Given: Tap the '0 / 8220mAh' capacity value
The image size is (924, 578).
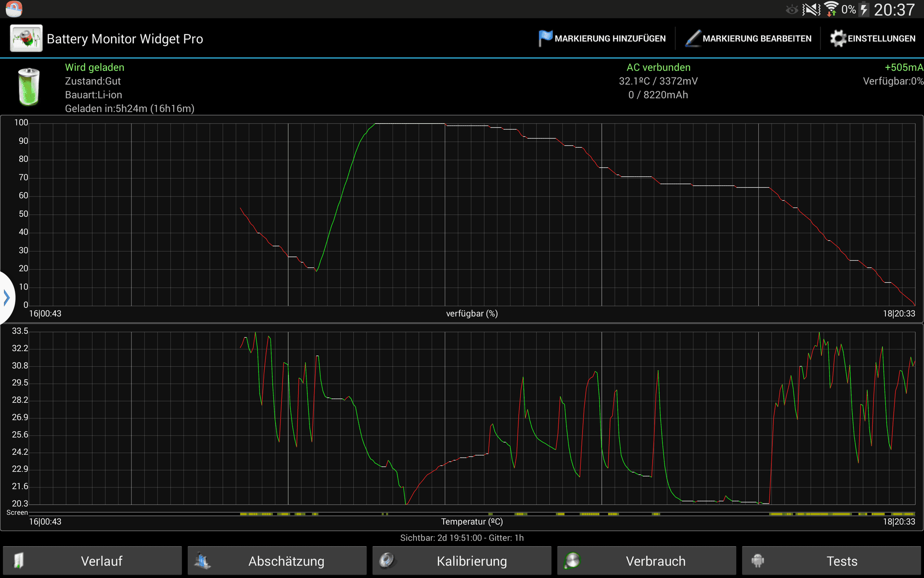Looking at the screenshot, I should (x=658, y=95).
